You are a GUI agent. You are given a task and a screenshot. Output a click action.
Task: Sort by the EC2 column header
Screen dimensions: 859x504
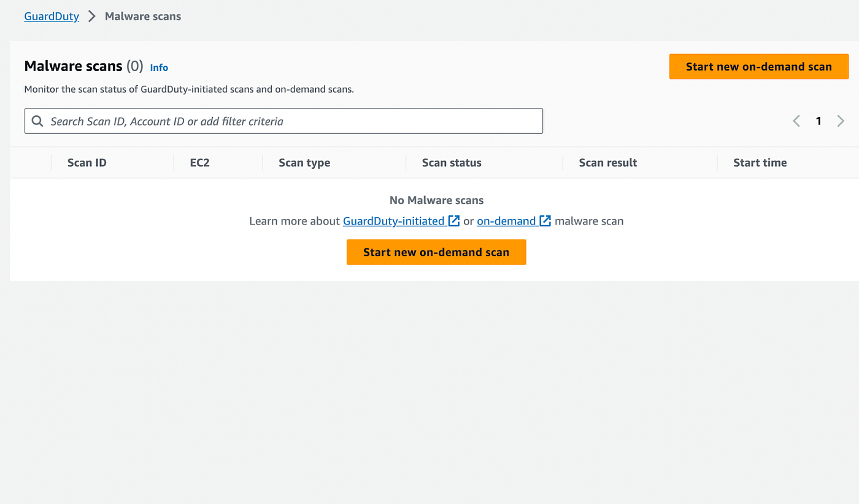200,162
